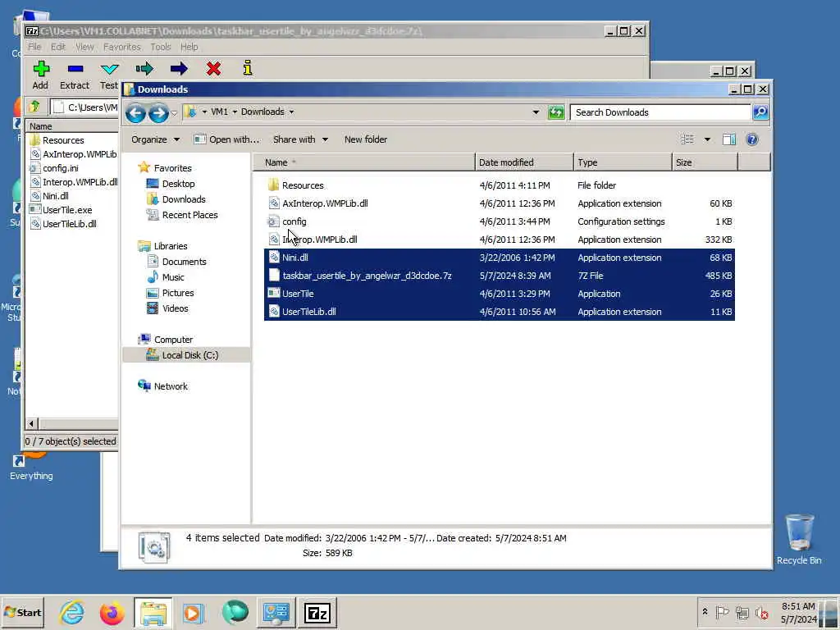Click the Search Downloads field
The width and height of the screenshot is (840, 630).
[660, 112]
